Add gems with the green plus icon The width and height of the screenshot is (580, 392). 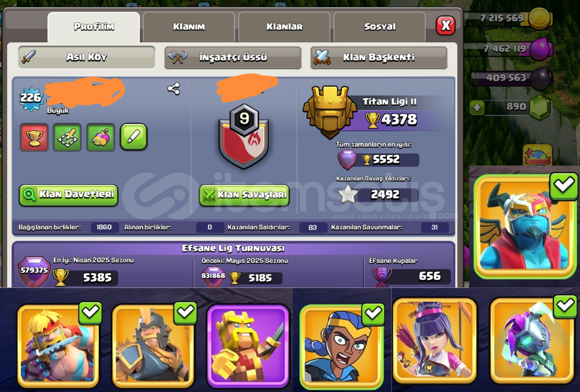(477, 108)
